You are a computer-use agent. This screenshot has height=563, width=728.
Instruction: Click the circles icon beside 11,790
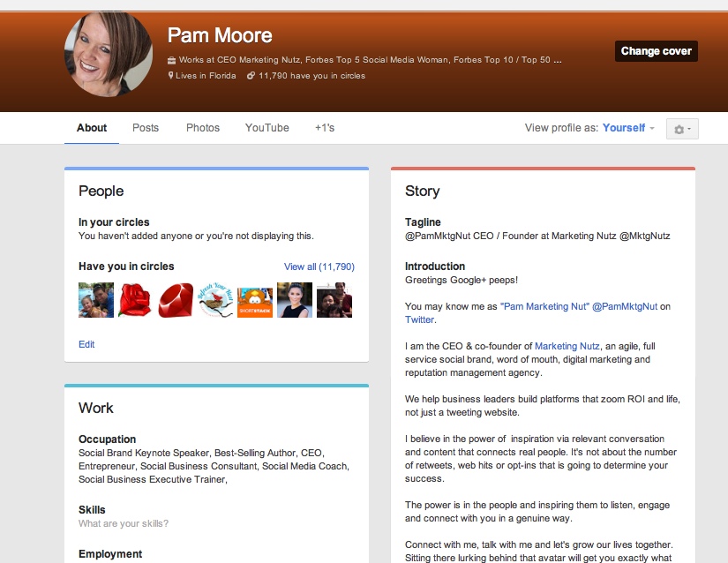251,76
